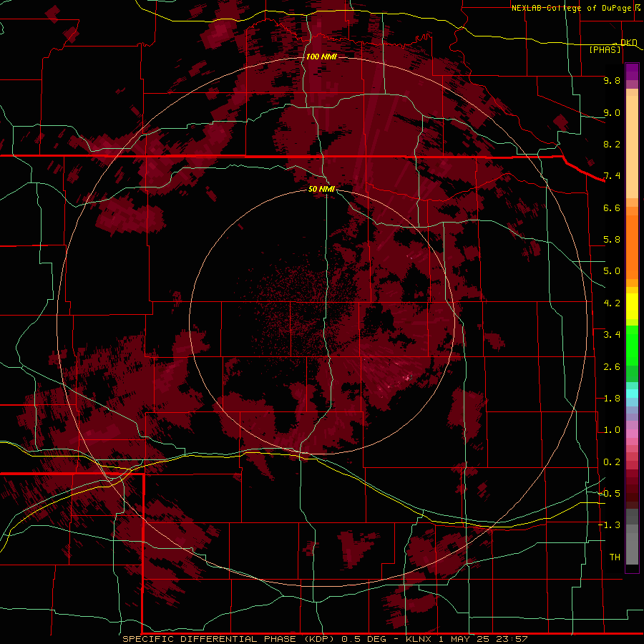Click the 1.8 scale value
644x644 pixels.
point(612,399)
